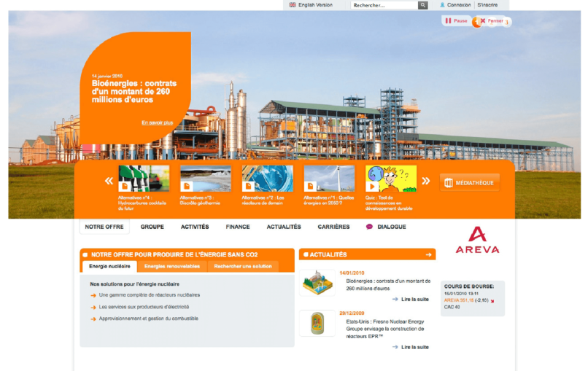Click document icon on geothermal thumbnail
Viewport: 588px width, 371px height.
(x=187, y=187)
